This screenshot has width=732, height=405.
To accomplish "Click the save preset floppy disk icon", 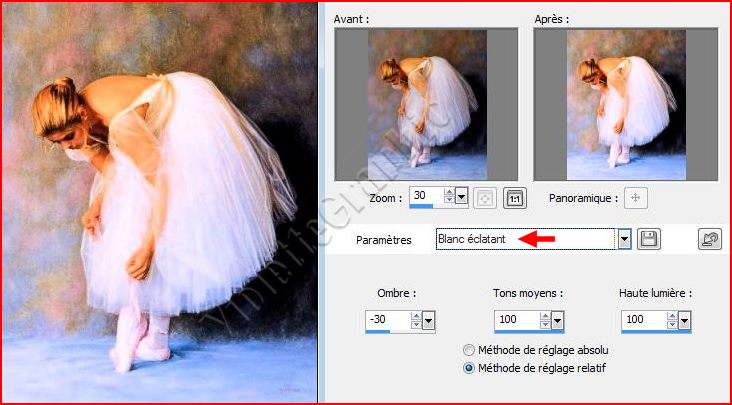I will tap(648, 239).
